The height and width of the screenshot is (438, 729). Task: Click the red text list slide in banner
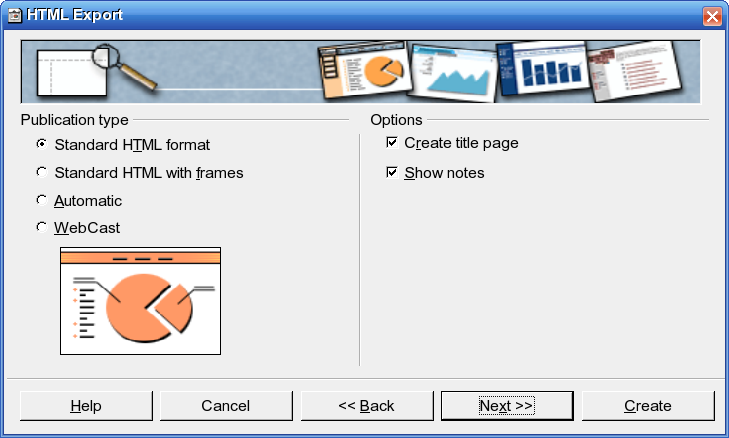[634, 70]
